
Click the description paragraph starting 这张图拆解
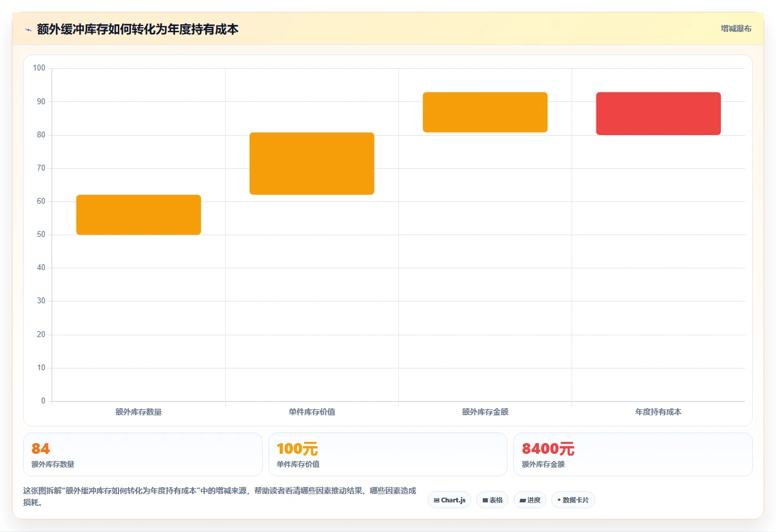click(219, 496)
